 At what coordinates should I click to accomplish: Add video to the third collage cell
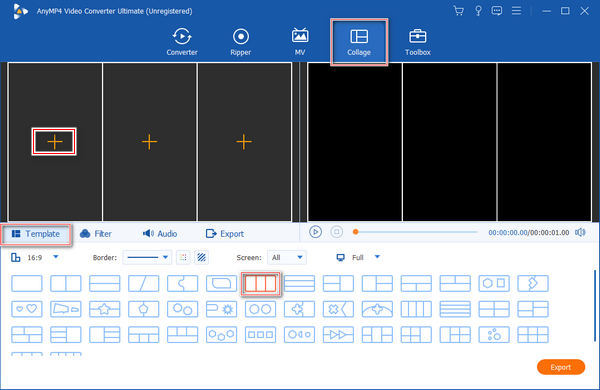pos(244,142)
